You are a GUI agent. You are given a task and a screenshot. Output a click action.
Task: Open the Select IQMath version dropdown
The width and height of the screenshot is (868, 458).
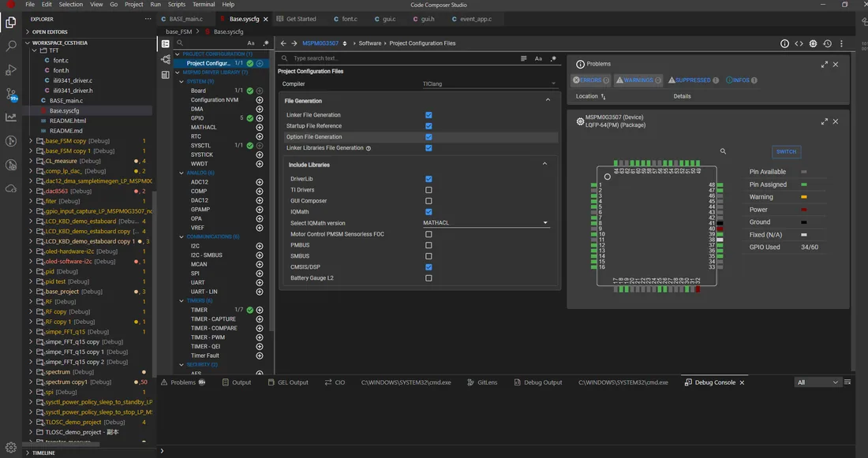pyautogui.click(x=486, y=223)
